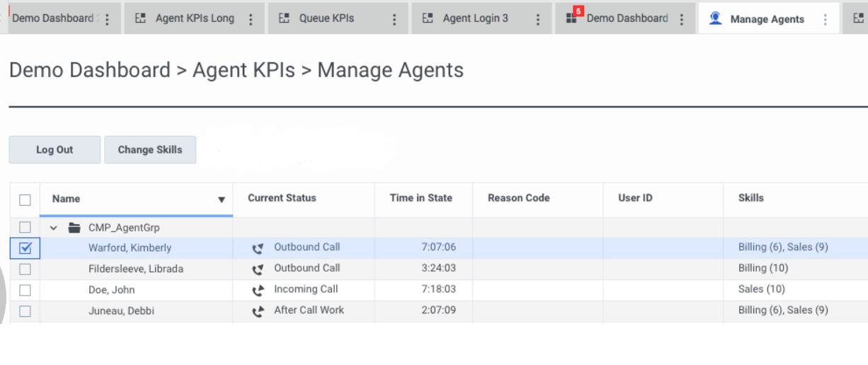Click the Outbound Call icon for Warford, Kimberly
The width and height of the screenshot is (868, 365).
(x=258, y=248)
